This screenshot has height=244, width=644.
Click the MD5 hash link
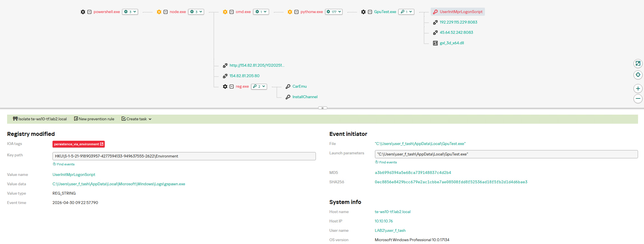(x=413, y=173)
